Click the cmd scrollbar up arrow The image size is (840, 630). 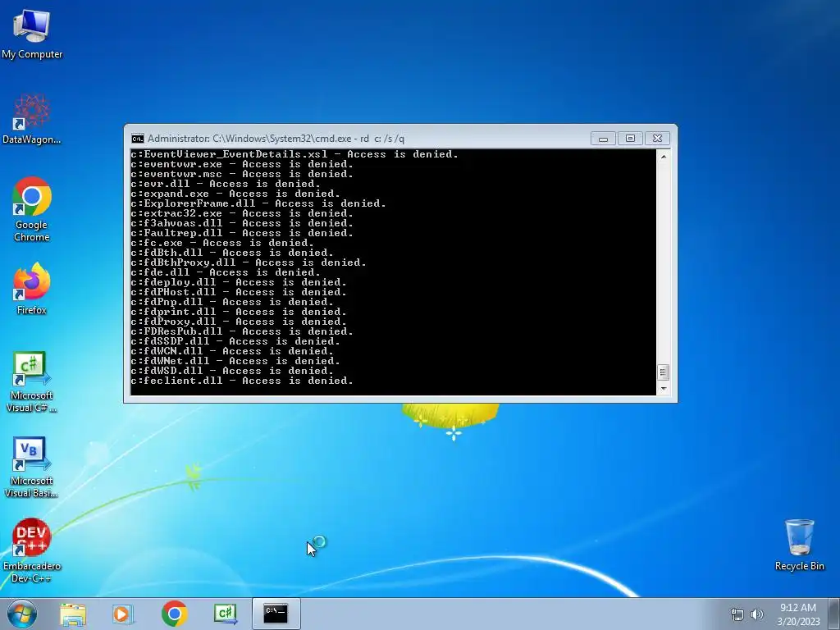click(663, 157)
